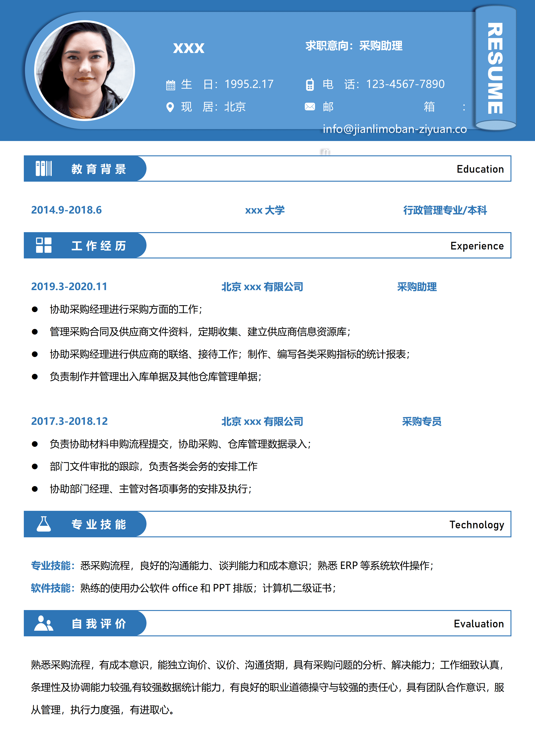
Task: Click the Technology English label
Action: [x=477, y=525]
